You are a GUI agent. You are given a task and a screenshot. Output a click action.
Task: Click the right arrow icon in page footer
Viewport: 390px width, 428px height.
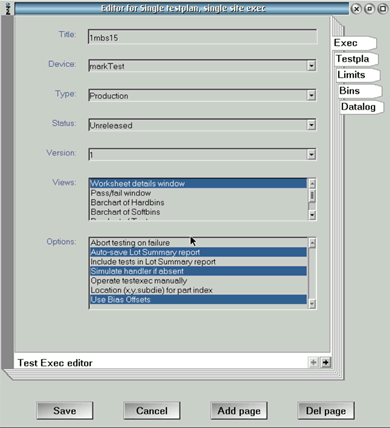pyautogui.click(x=326, y=362)
